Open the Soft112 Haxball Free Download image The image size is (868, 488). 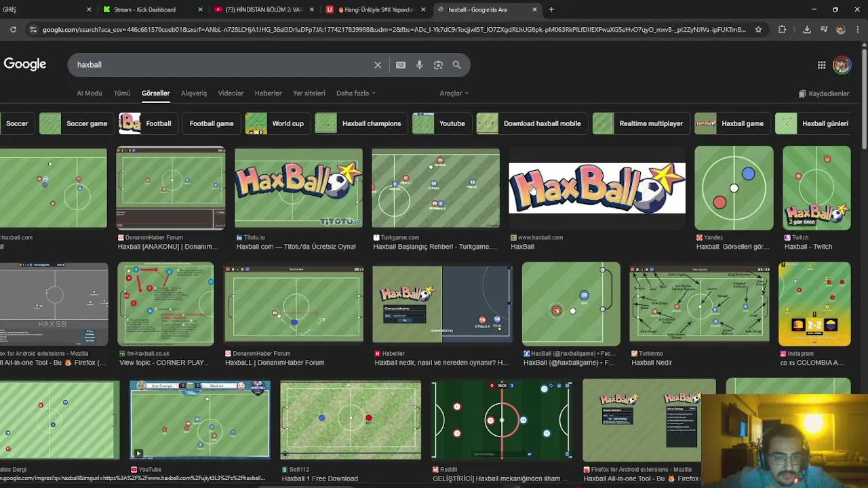coord(351,420)
